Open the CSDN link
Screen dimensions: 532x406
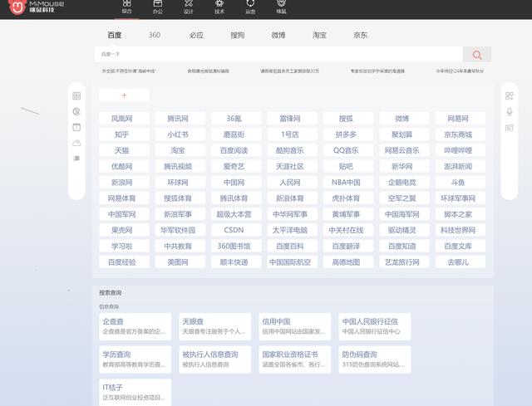coord(236,230)
